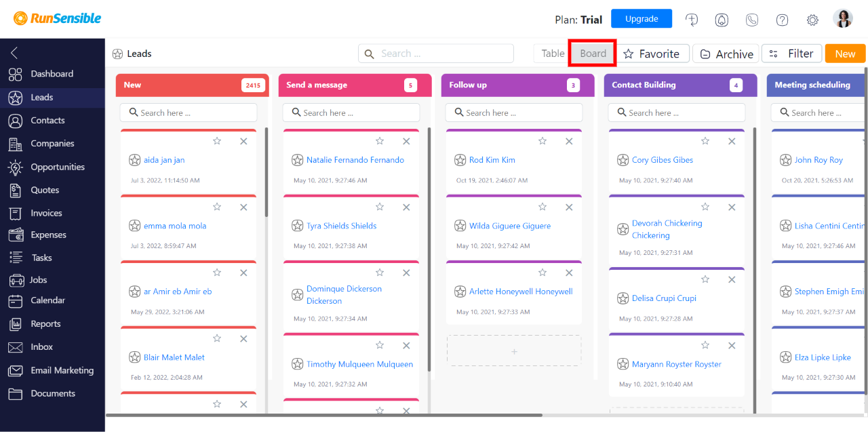Open user profile avatar
The width and height of the screenshot is (868, 438).
(843, 19)
